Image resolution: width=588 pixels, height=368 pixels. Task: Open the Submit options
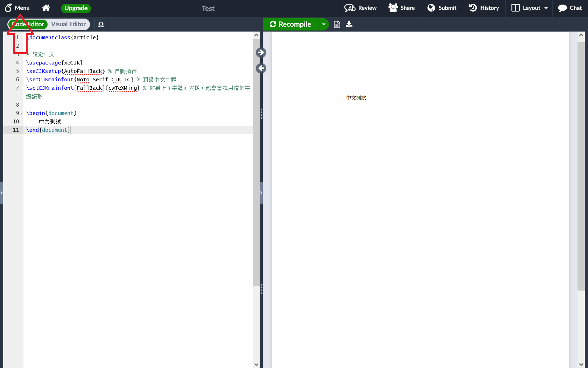pos(442,8)
